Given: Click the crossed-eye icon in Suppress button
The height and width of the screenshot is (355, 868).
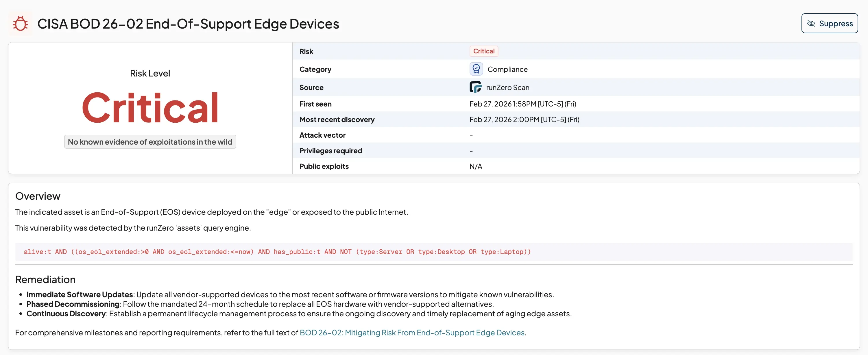Looking at the screenshot, I should (x=811, y=24).
